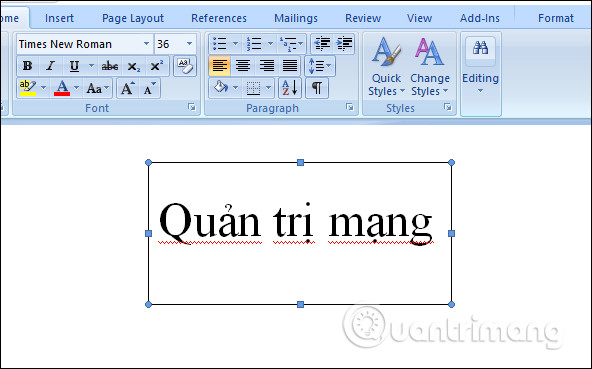
Task: Open borders dropdown arrow
Action: (x=268, y=88)
